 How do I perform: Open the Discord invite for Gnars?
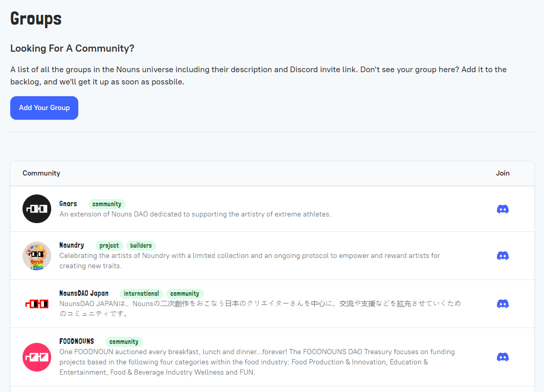coord(503,209)
